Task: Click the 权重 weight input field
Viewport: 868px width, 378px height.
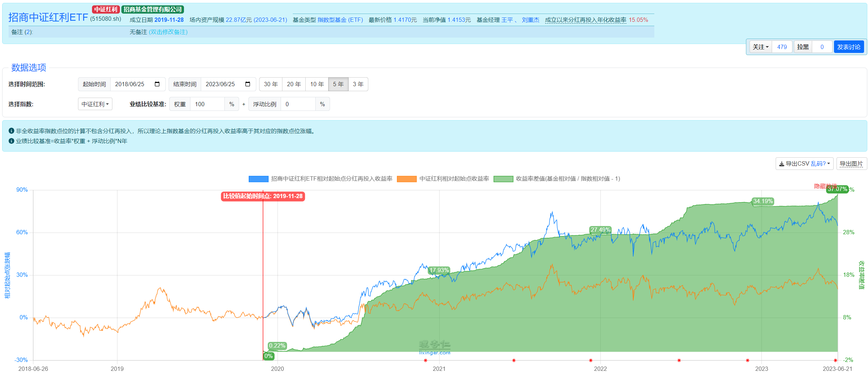Action: tap(207, 104)
